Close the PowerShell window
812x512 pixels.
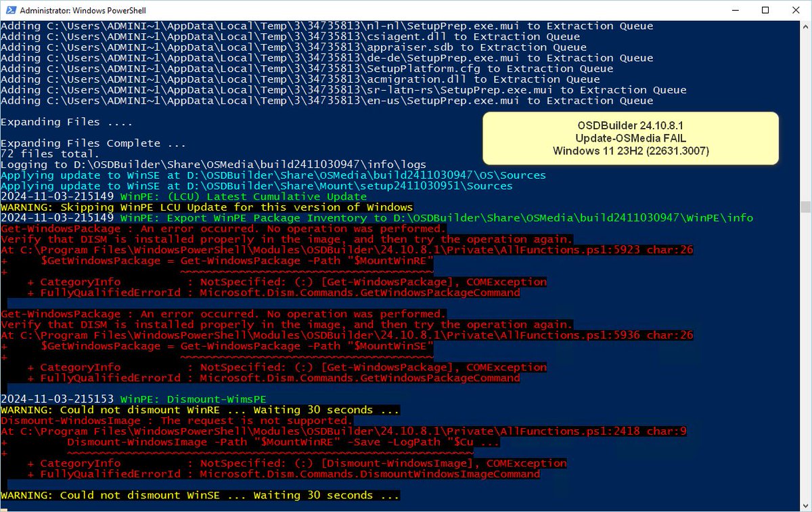[x=796, y=10]
